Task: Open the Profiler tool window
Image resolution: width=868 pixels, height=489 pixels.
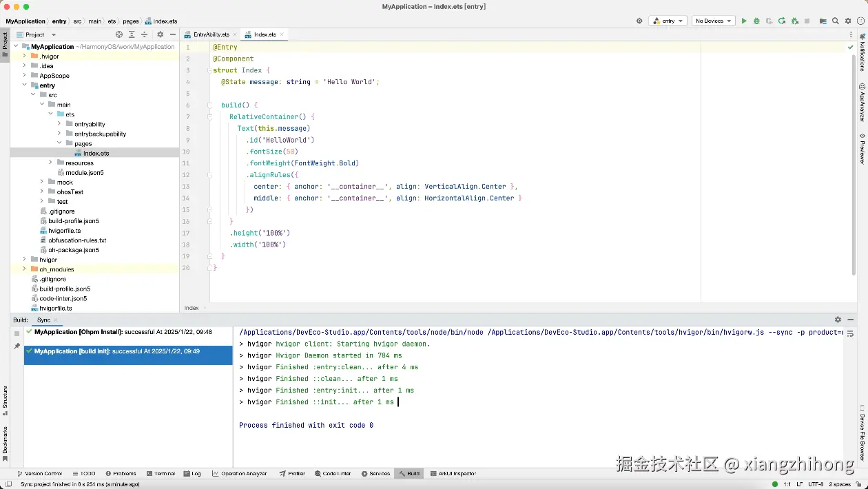Action: (x=292, y=474)
